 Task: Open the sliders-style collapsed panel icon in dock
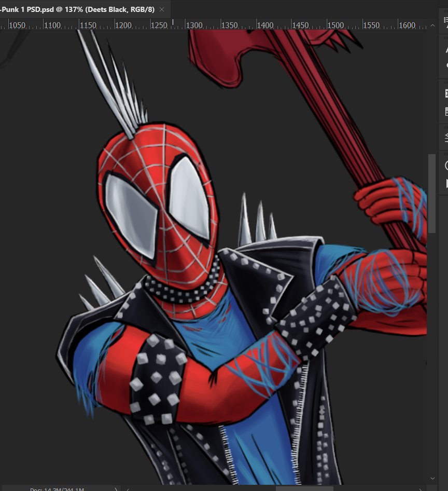coord(446,138)
